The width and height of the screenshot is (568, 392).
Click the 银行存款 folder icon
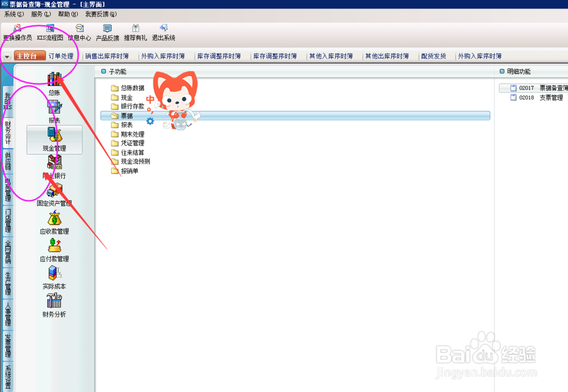coord(115,106)
